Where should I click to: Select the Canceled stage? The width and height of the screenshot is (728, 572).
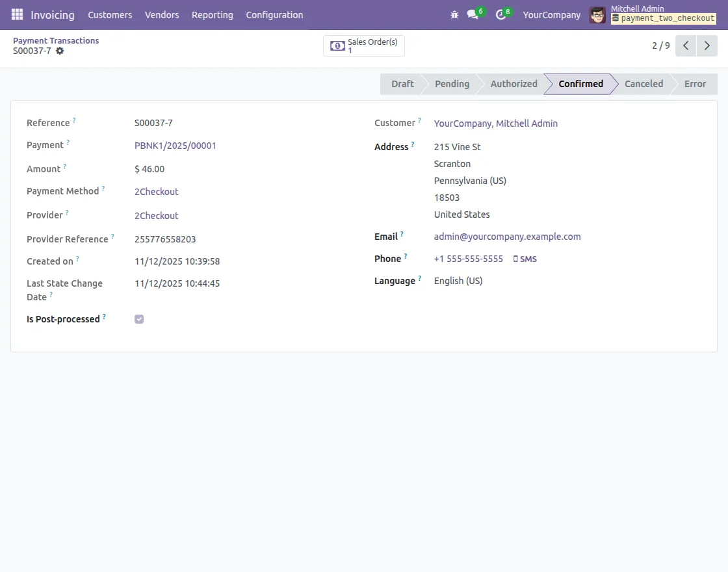(x=643, y=83)
